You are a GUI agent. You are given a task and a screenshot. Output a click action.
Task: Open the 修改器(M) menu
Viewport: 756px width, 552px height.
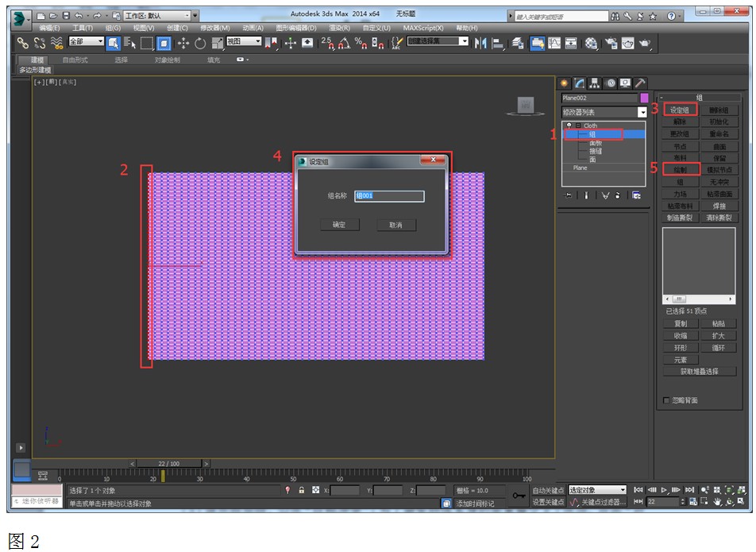click(215, 28)
